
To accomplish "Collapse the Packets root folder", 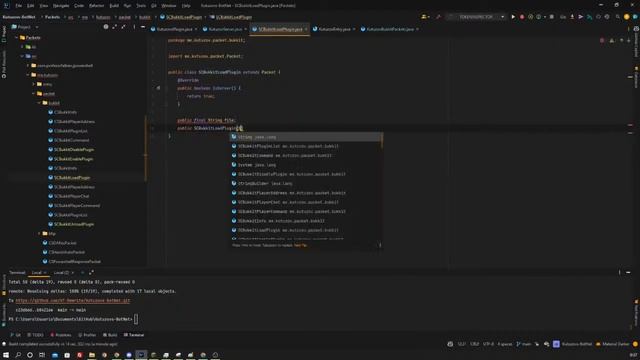I will (16, 38).
